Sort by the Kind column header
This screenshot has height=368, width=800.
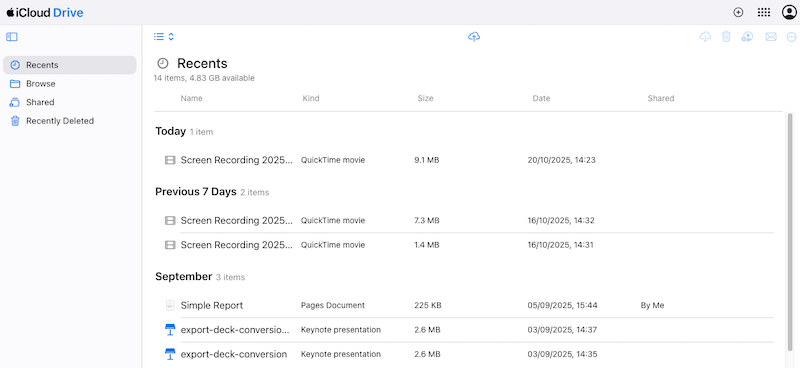point(311,99)
